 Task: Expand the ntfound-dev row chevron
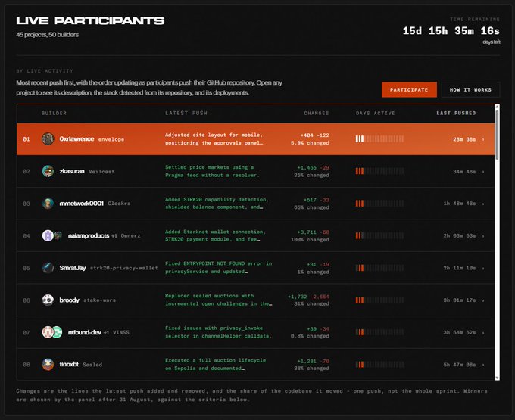tap(483, 333)
